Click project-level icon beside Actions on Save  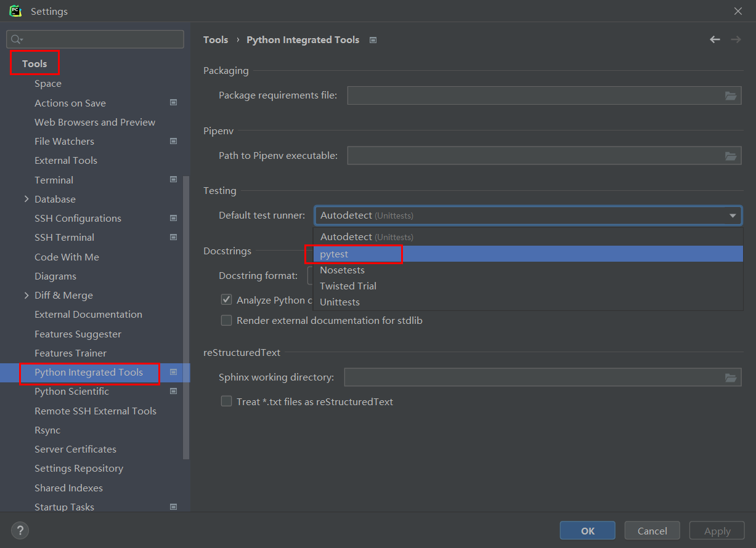(174, 103)
